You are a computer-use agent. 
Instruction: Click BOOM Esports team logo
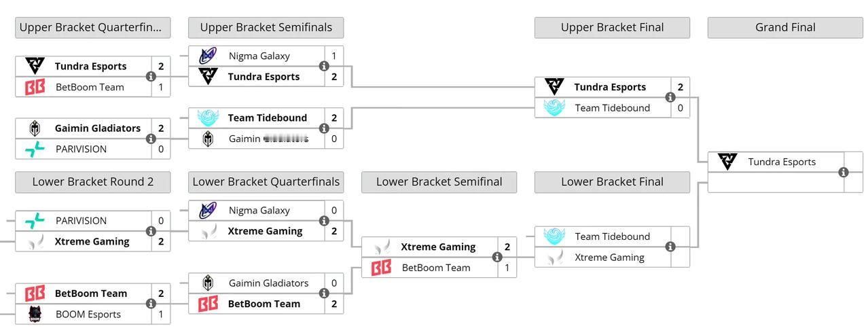pos(35,314)
